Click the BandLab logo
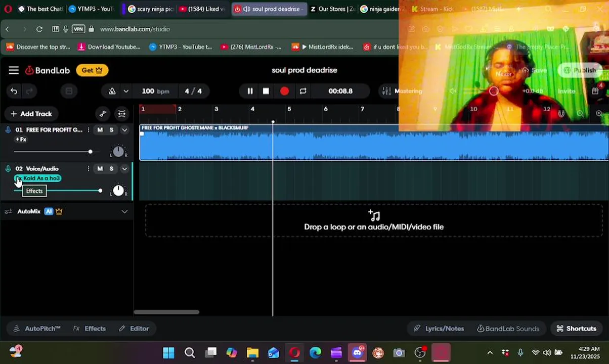The width and height of the screenshot is (609, 364). click(x=48, y=70)
